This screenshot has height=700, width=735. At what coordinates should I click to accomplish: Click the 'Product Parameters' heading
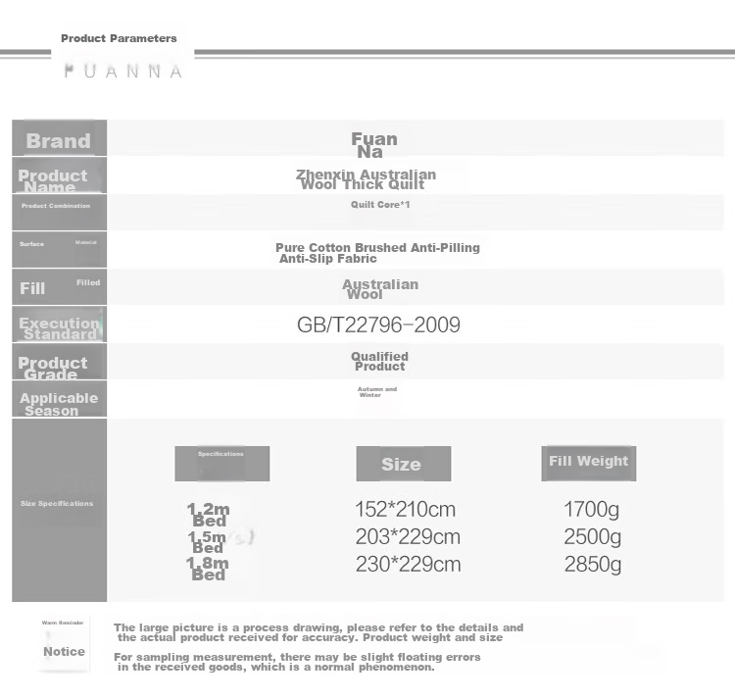[119, 38]
